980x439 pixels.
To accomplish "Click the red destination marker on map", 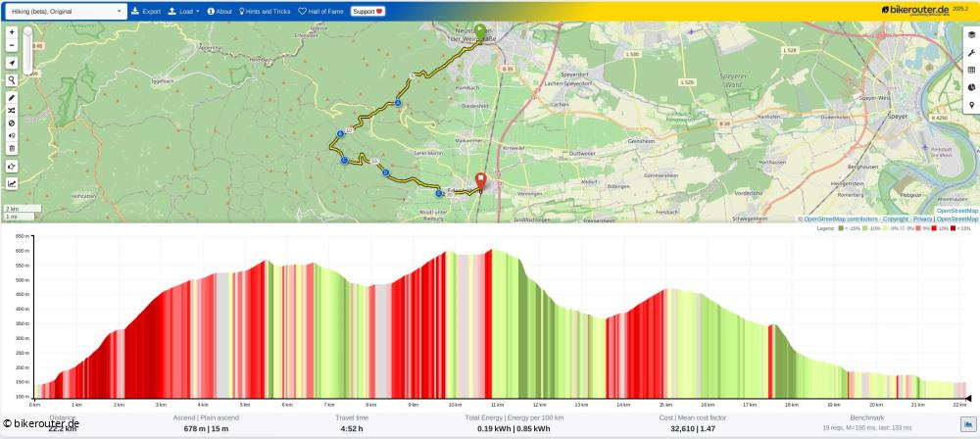I will (x=480, y=181).
